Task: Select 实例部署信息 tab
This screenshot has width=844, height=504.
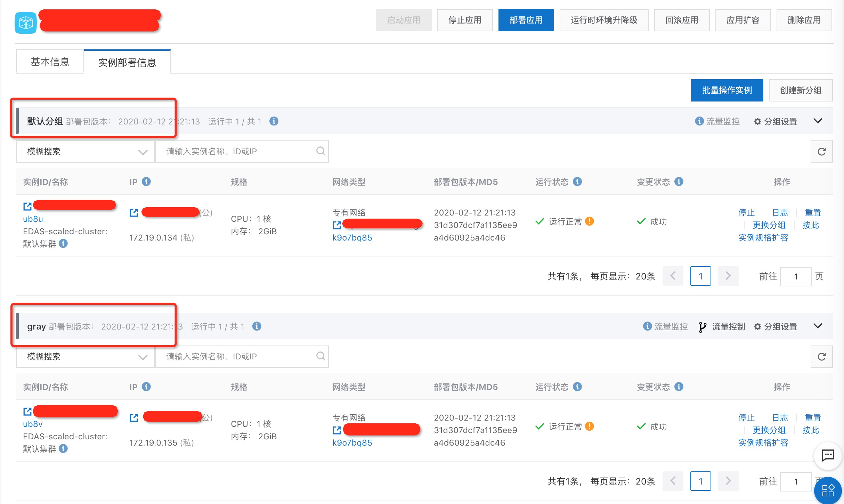Action: click(x=127, y=63)
